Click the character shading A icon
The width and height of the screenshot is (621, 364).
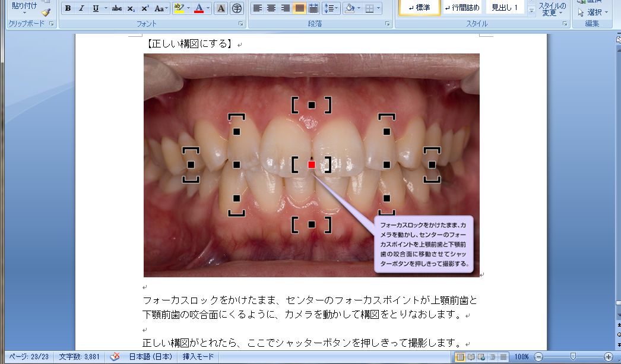coord(221,8)
